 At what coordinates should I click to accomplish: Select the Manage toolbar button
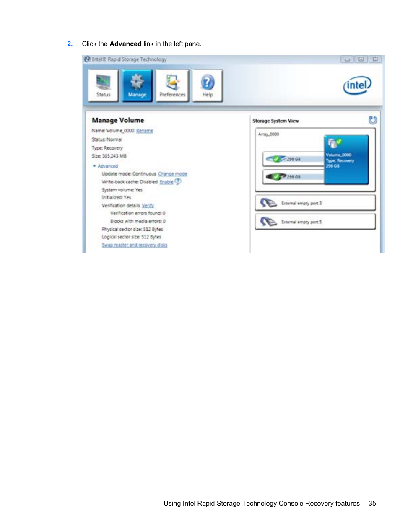coord(137,85)
